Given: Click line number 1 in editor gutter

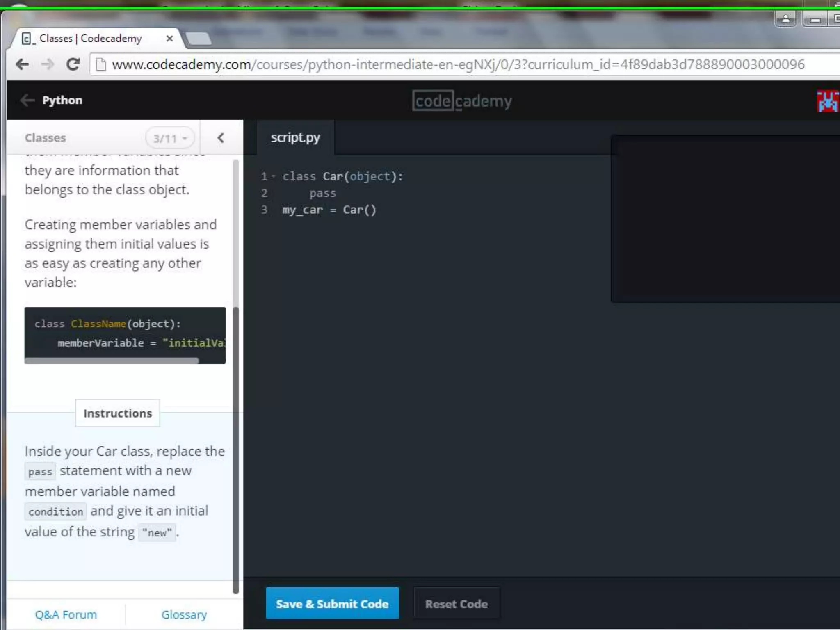Looking at the screenshot, I should (264, 176).
